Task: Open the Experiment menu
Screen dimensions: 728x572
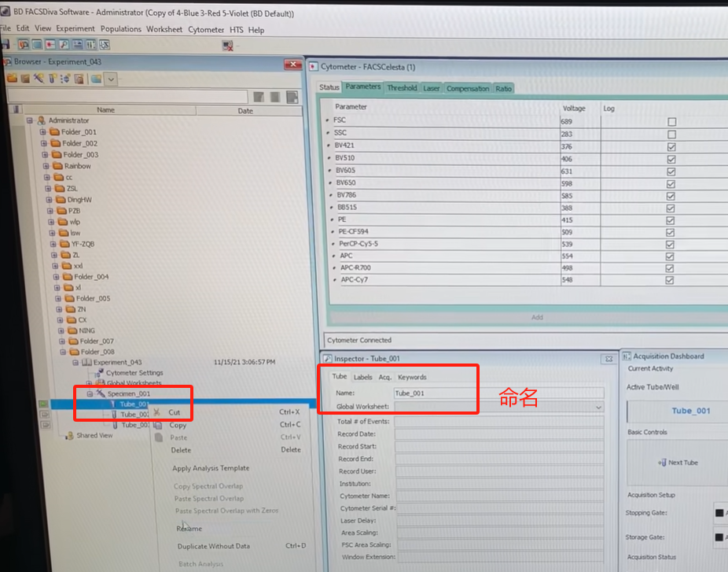Action: pos(75,29)
